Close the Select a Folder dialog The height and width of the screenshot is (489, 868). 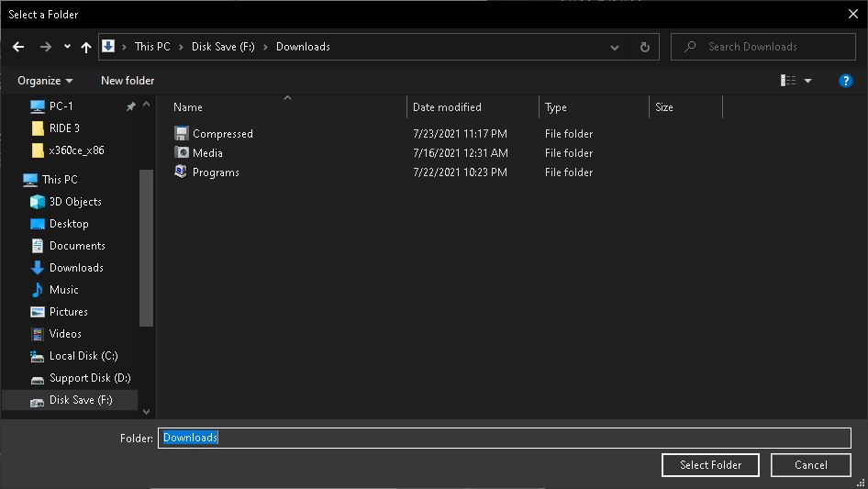click(853, 14)
